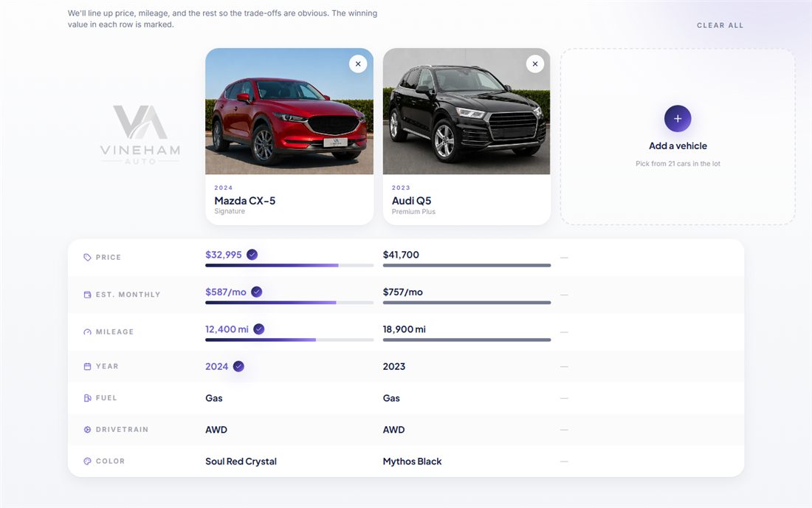
Task: Click 'Pick from 21 cars in the lot'
Action: point(678,164)
